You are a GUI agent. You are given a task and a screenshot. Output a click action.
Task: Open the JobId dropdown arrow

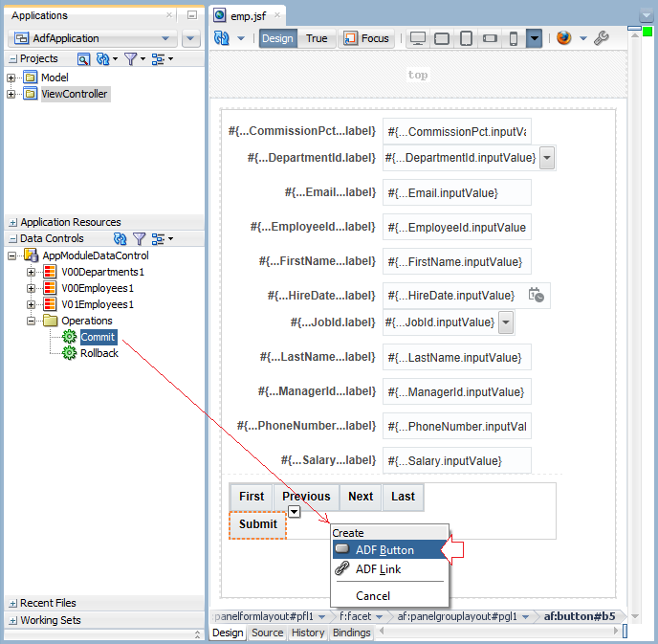(506, 322)
